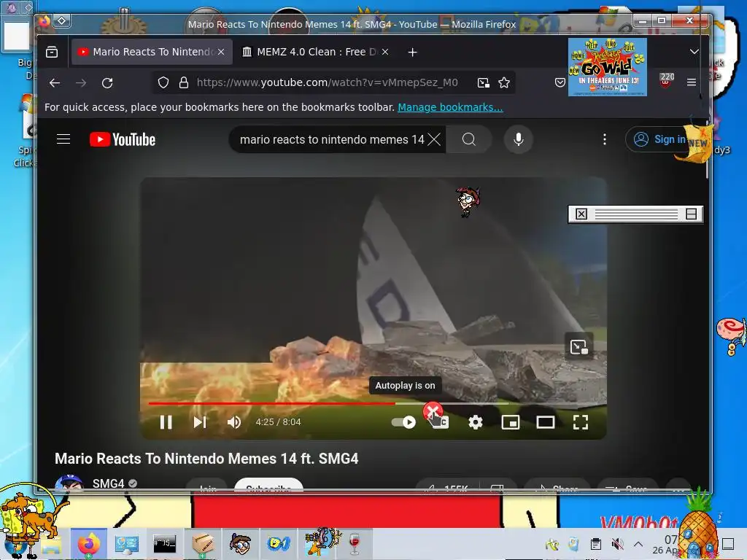
Task: Click the Sign in button
Action: point(659,139)
